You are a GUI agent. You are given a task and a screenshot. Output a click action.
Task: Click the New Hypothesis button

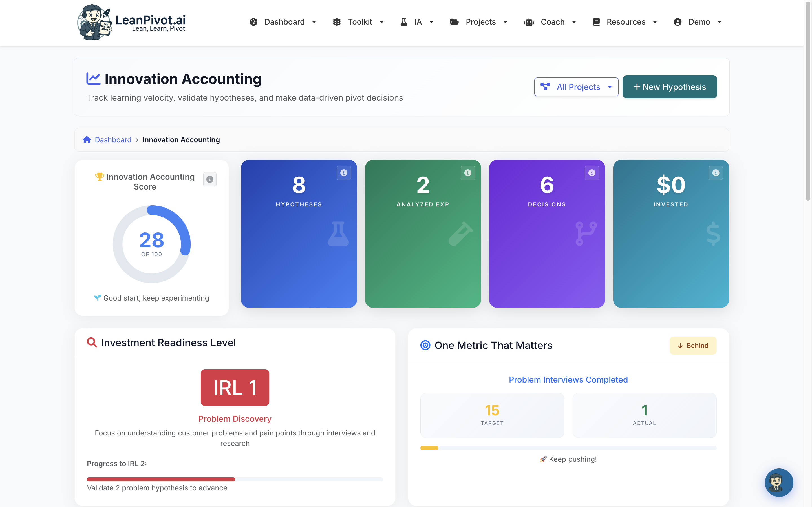[x=669, y=87]
